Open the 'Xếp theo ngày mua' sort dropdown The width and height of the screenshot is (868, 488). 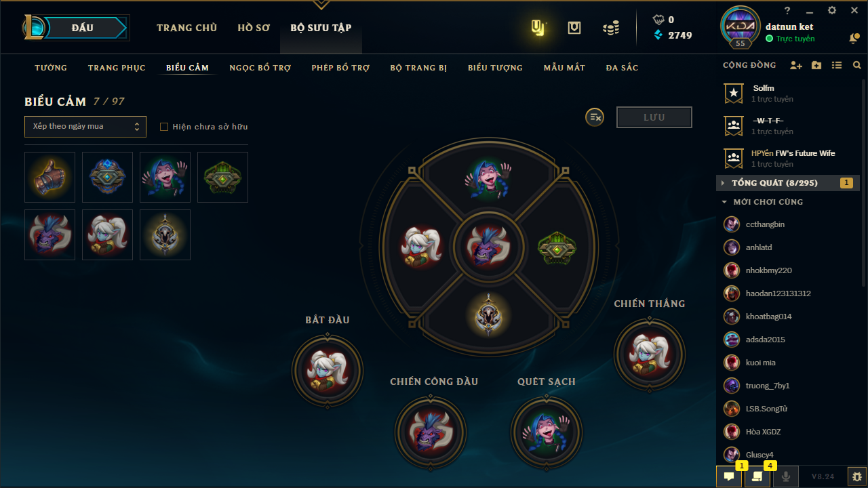[x=85, y=127]
